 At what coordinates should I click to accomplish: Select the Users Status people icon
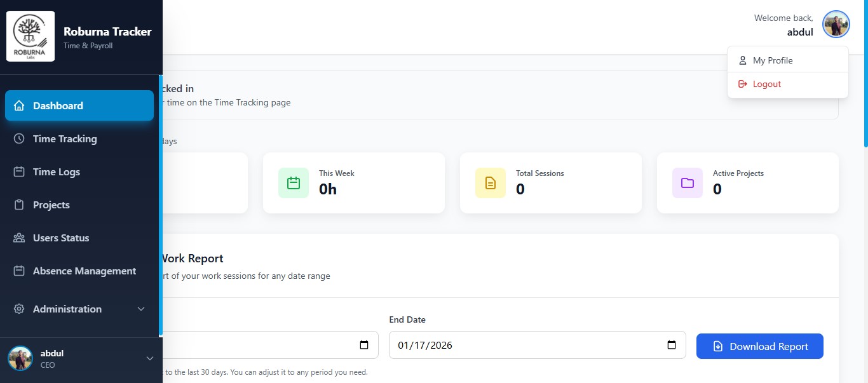click(19, 238)
